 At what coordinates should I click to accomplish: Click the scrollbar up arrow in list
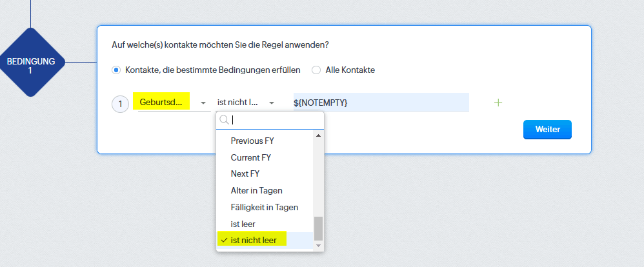point(318,135)
